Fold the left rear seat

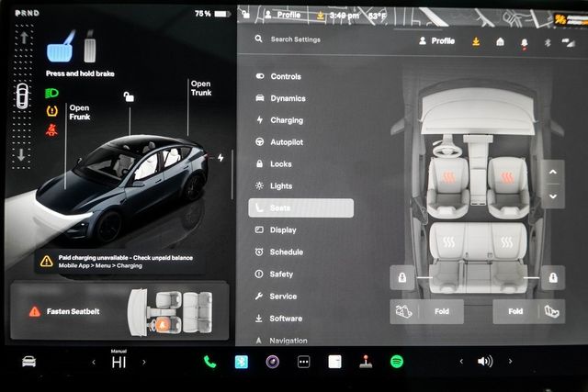coord(426,311)
